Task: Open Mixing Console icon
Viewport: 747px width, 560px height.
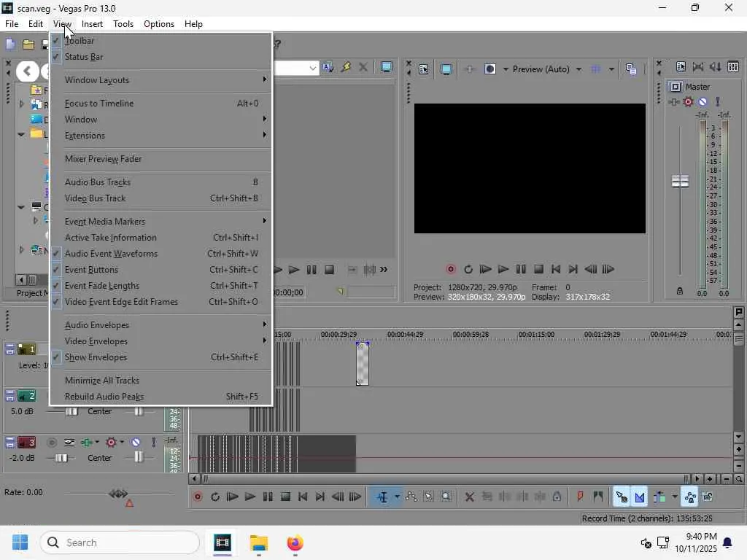Action: (x=733, y=66)
